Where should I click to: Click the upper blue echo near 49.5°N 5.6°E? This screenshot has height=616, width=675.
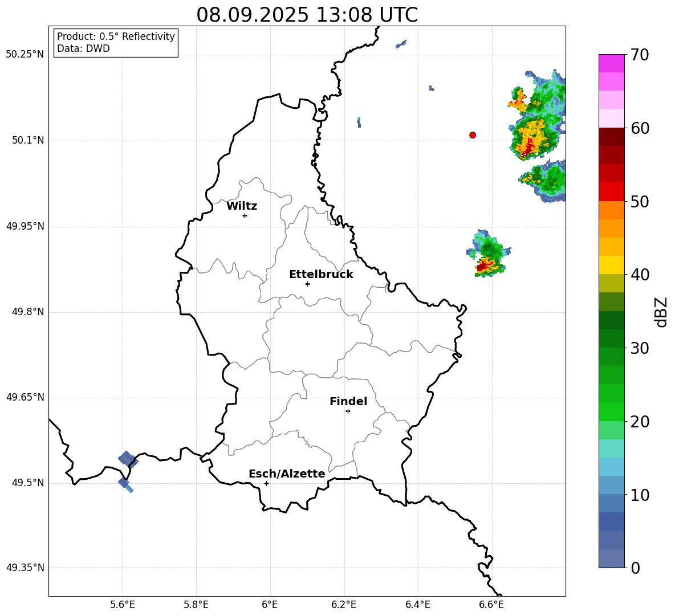[128, 460]
